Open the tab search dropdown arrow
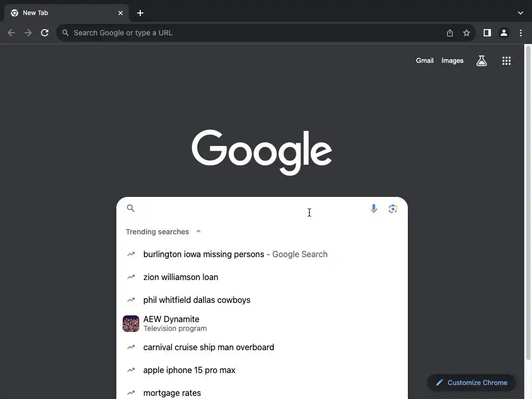The height and width of the screenshot is (399, 532). click(x=521, y=13)
